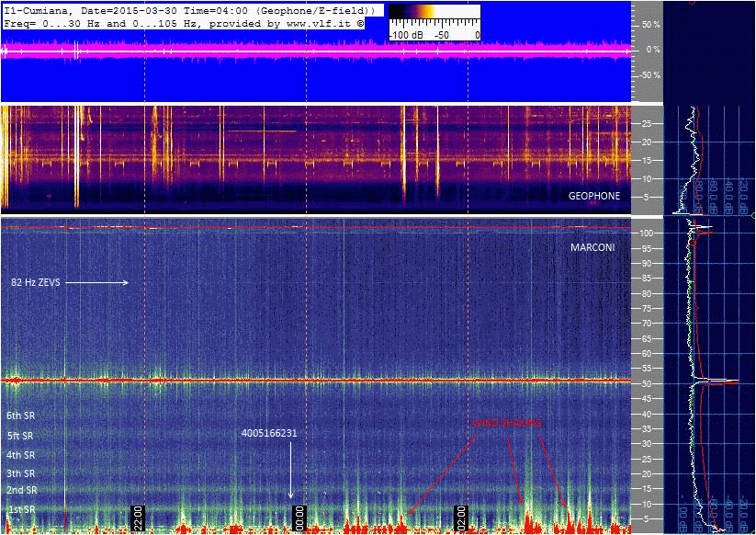Click the '40' tick on the Marconi frequency axis
Image resolution: width=756 pixels, height=535 pixels.
coord(647,415)
